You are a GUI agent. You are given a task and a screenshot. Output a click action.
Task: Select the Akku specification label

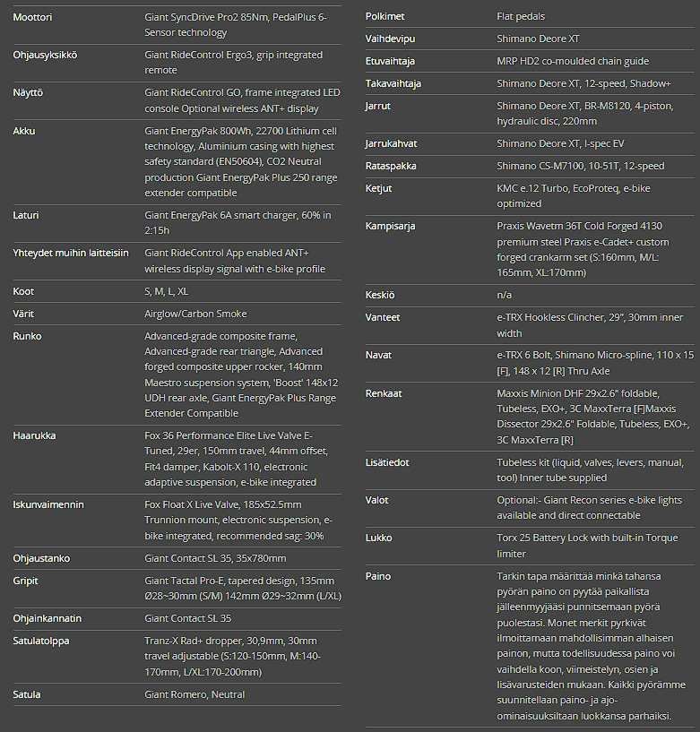tap(24, 131)
